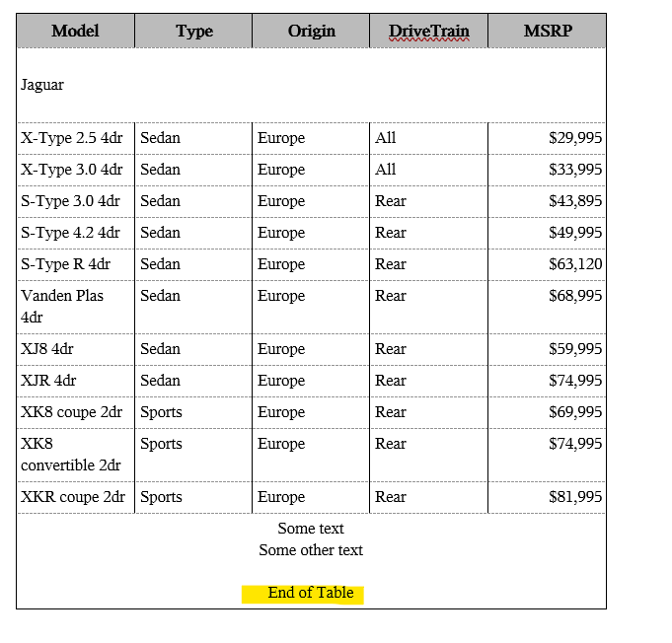The height and width of the screenshot is (643, 672).
Task: Click the $33,995 price cell
Action: click(x=575, y=170)
